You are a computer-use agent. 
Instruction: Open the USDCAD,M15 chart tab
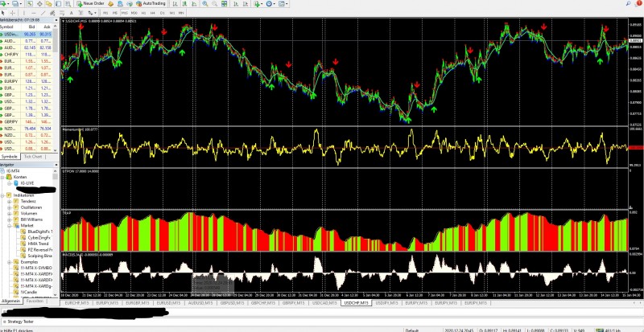325,303
